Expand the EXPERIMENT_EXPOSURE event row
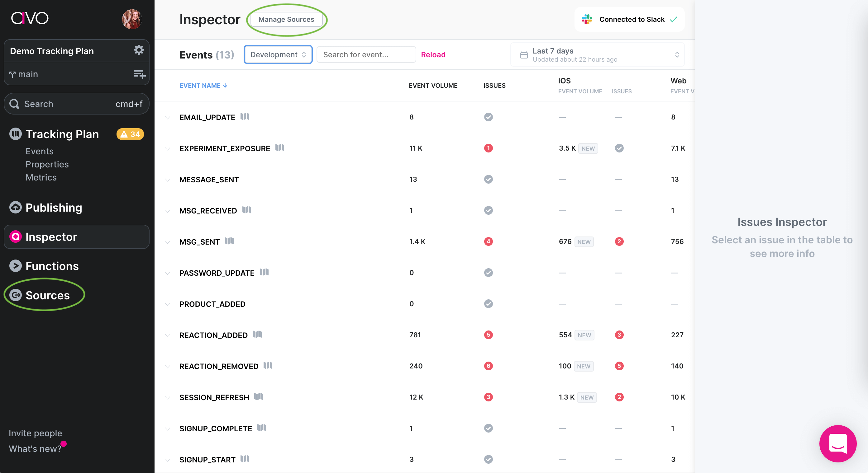 coord(168,148)
